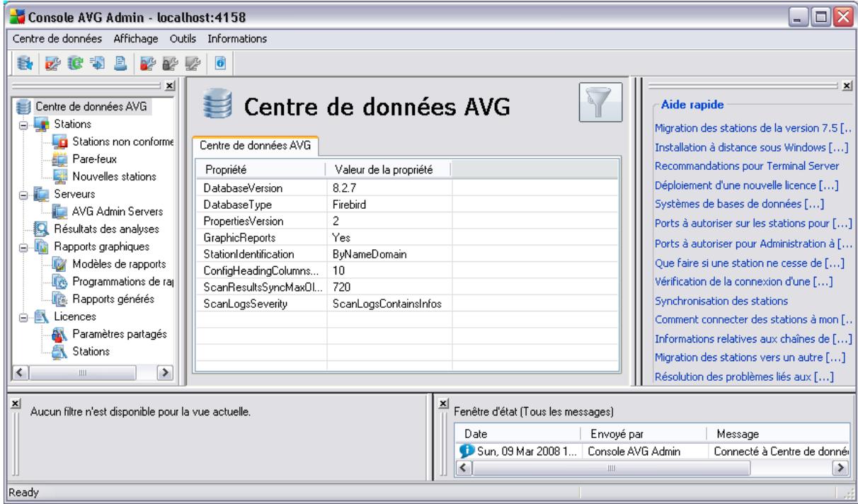This screenshot has width=858, height=504.
Task: Open the Centre de données menu
Action: tap(57, 38)
